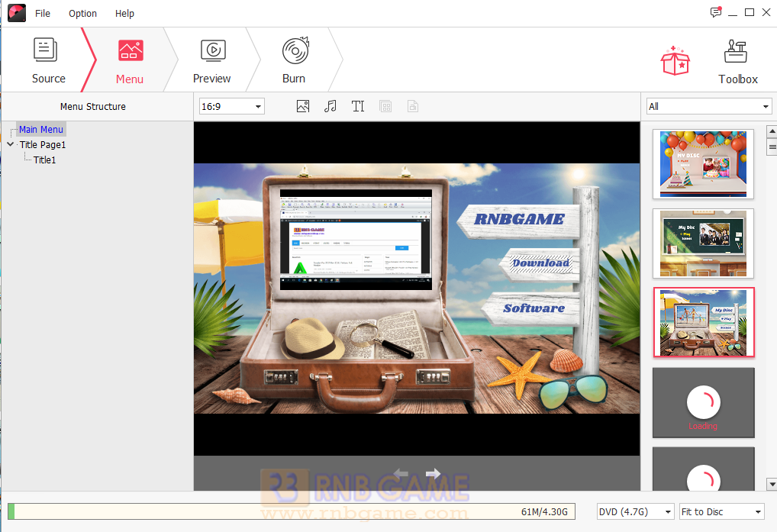Select Title Page1 tree item

pyautogui.click(x=43, y=145)
